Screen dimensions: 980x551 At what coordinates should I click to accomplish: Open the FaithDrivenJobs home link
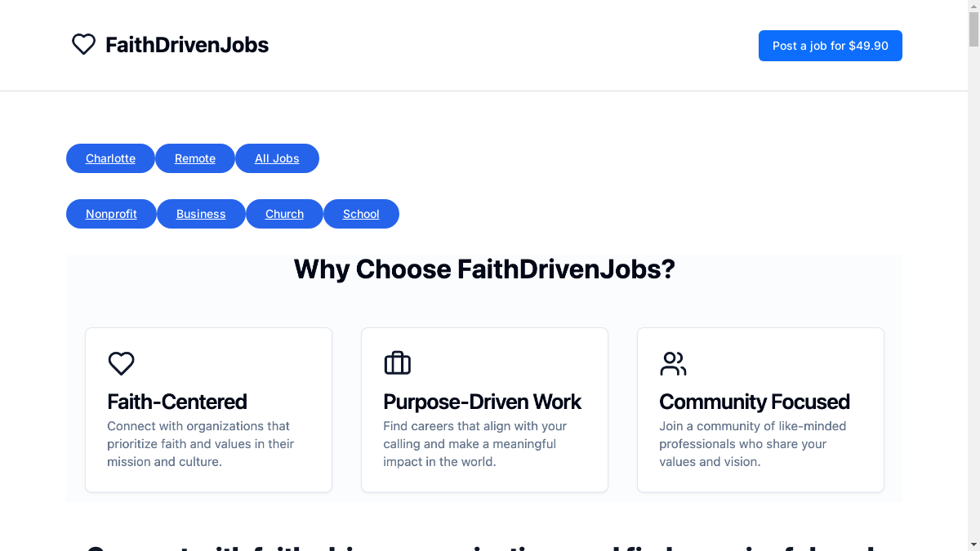187,45
